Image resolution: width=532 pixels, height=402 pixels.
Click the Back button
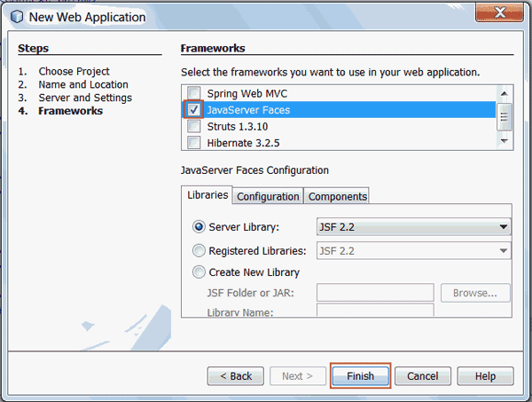tap(236, 376)
